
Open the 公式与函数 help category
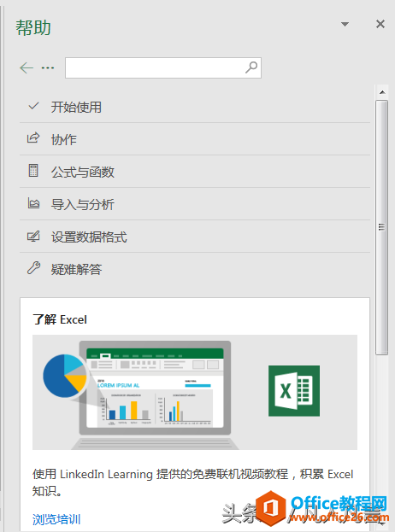(x=195, y=172)
